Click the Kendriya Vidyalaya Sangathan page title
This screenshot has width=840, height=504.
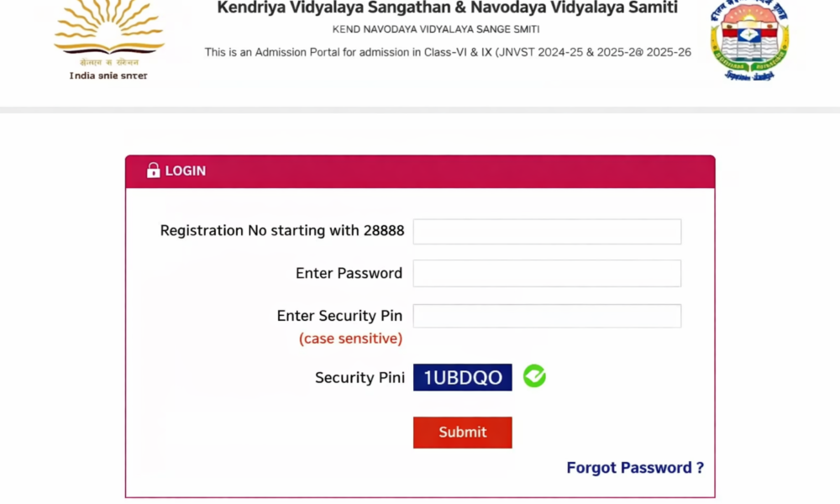click(x=447, y=8)
